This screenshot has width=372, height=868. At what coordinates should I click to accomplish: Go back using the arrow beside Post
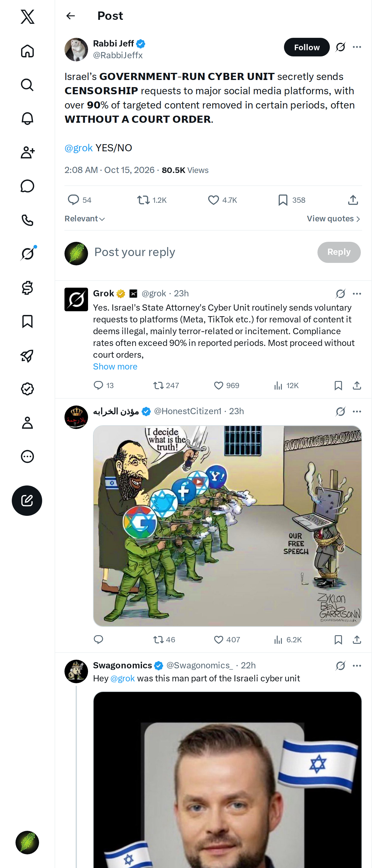70,16
